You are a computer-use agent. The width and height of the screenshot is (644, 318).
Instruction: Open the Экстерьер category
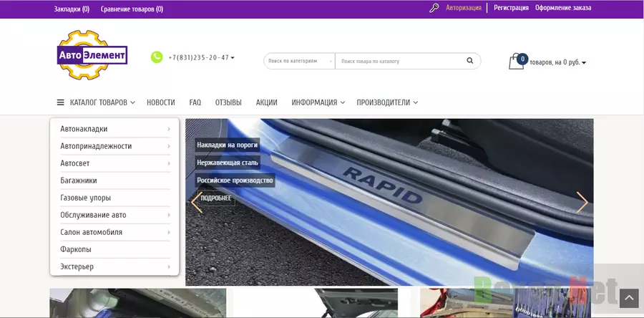click(x=77, y=267)
